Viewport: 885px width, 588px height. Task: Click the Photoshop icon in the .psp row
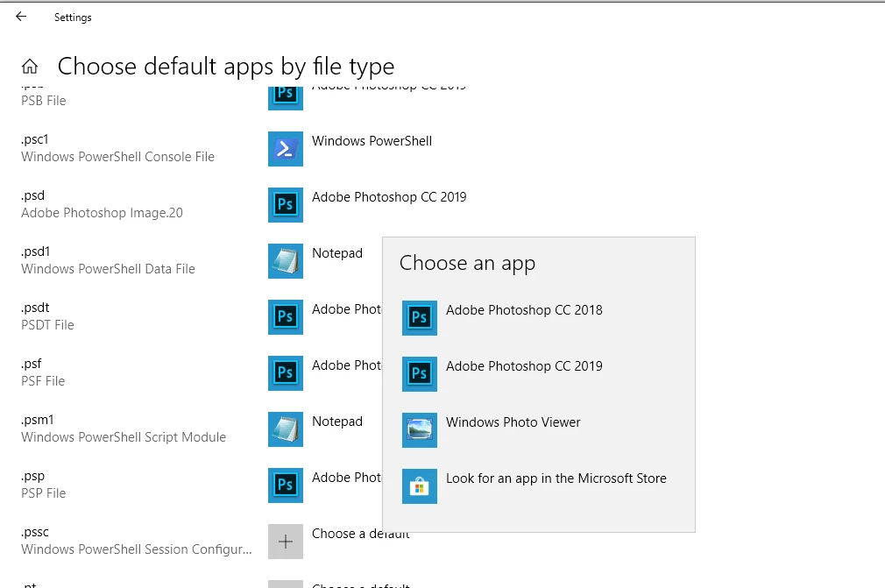pyautogui.click(x=286, y=485)
